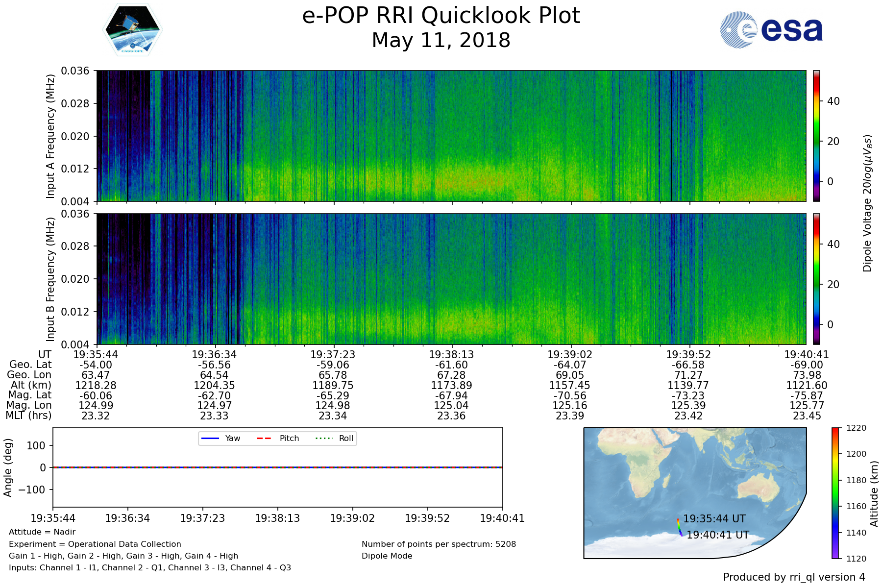The image size is (882, 588).
Task: Click the 19:38:13 UT label under spectrograms
Action: pos(451,354)
